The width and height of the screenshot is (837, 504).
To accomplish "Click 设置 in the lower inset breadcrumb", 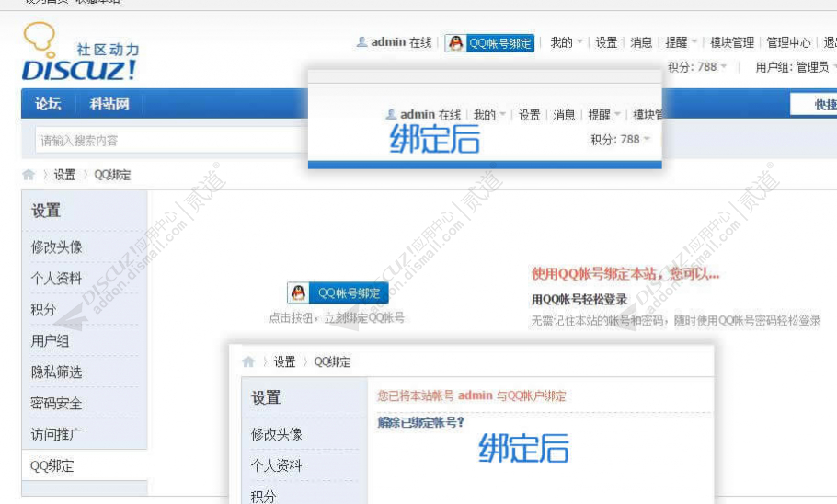I will point(284,362).
